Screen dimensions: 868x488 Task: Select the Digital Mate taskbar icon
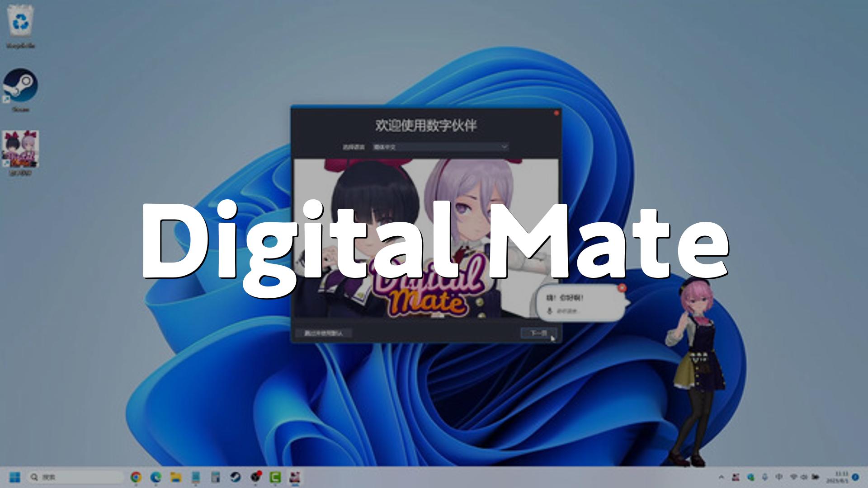coord(295,477)
